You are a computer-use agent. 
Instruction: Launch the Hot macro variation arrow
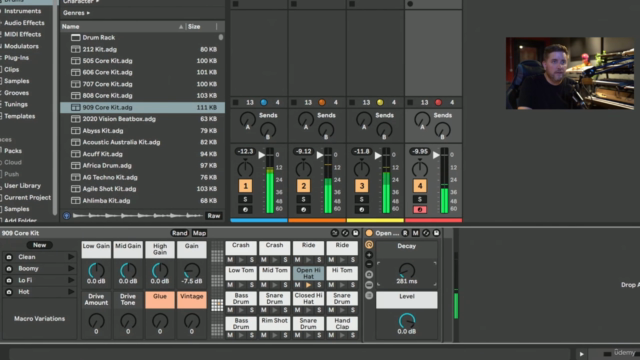click(x=71, y=292)
